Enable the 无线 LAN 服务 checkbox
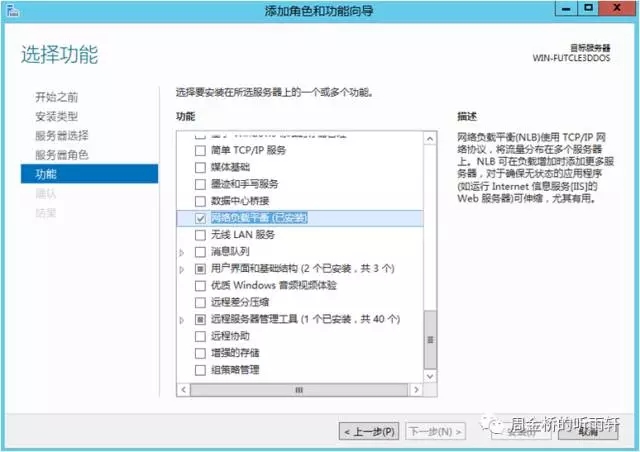This screenshot has height=452, width=640. (x=200, y=235)
